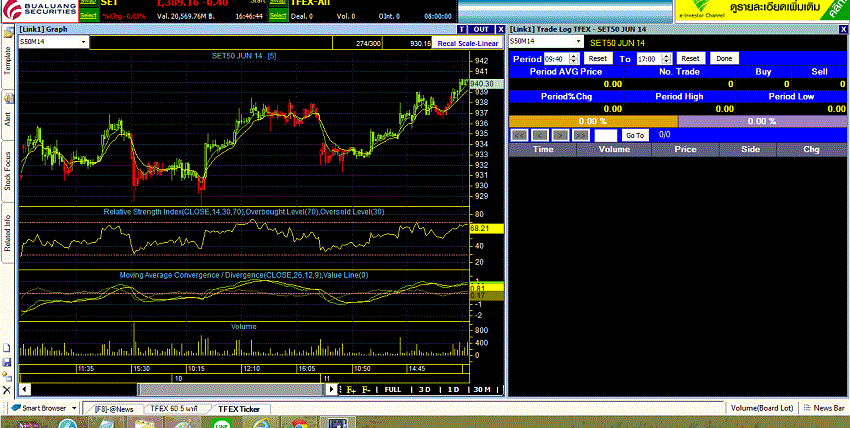Open S50M14 dropdown in Trade Log

tap(578, 41)
